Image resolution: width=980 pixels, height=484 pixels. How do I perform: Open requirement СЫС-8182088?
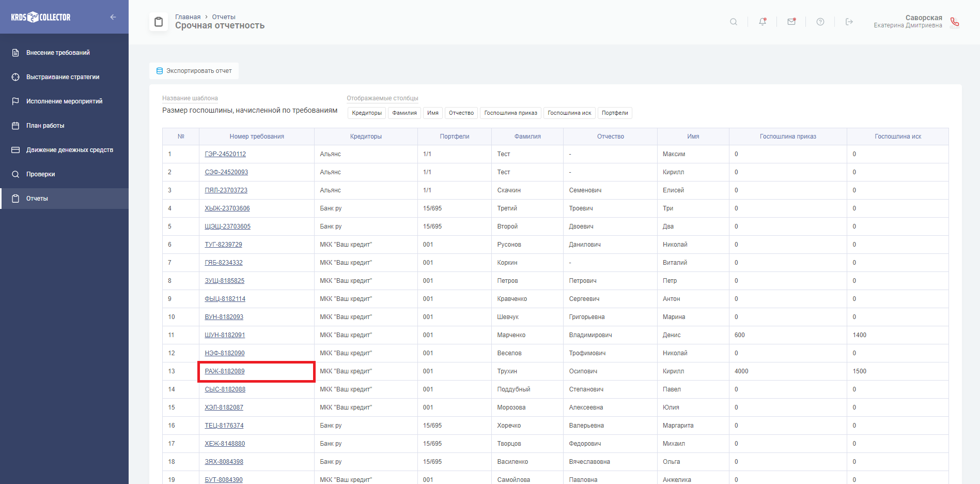pos(225,389)
